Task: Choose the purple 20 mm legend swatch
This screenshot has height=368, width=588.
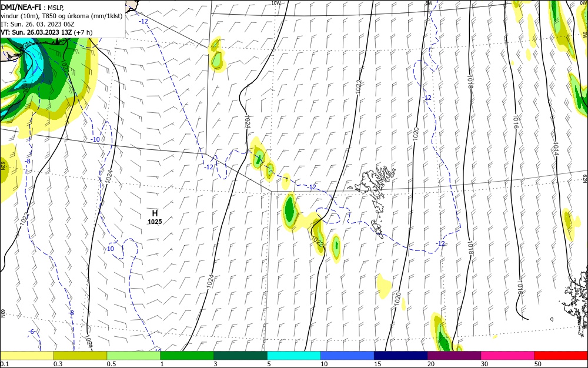Action: (x=454, y=356)
